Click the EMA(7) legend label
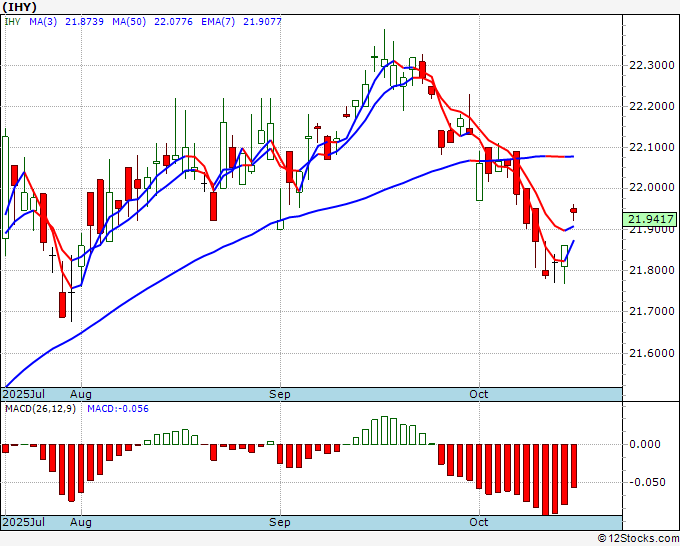The width and height of the screenshot is (680, 546). (218, 21)
